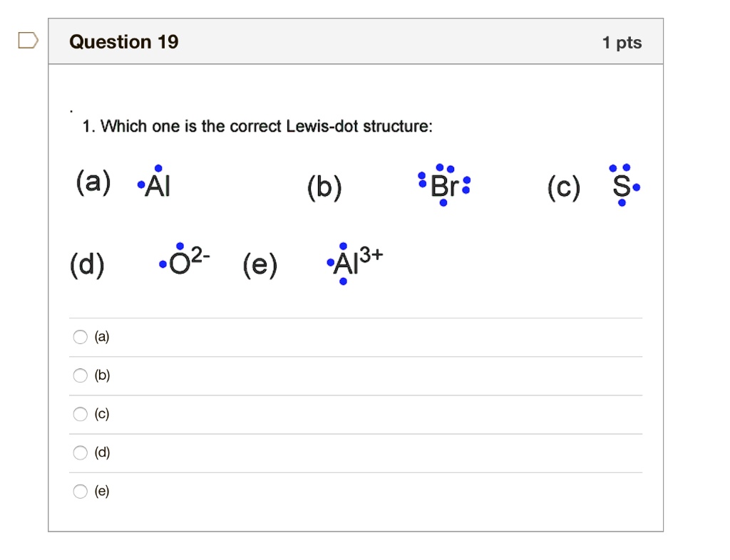Click the (c) label in the question body
The height and width of the screenshot is (560, 730).
click(x=562, y=188)
